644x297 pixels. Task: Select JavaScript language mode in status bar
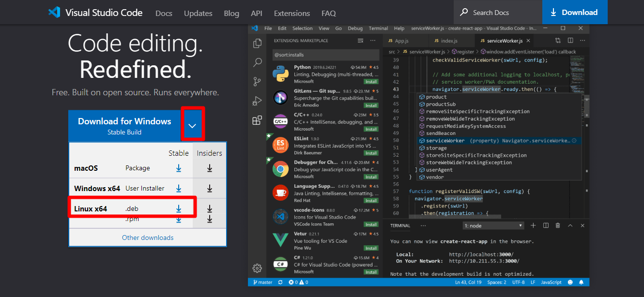551,282
